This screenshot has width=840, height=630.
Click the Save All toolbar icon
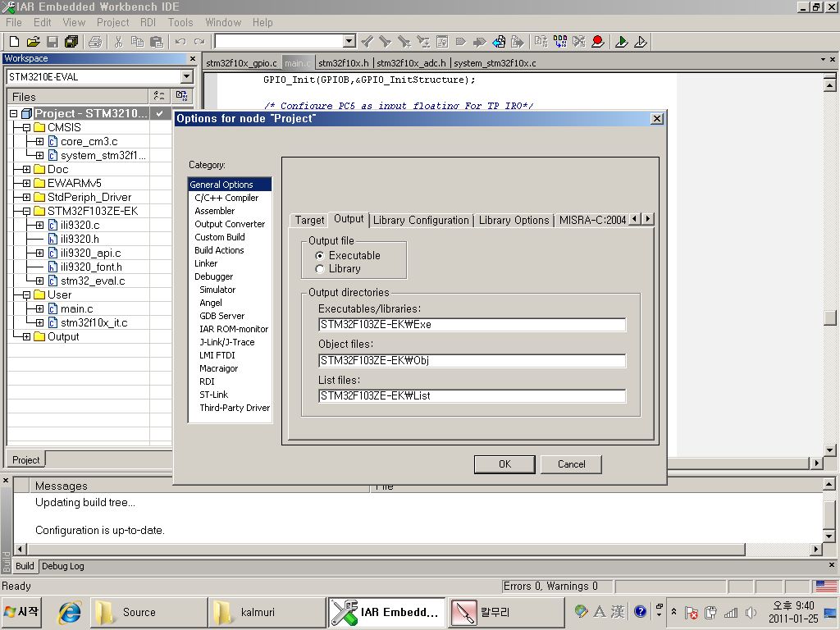tap(71, 41)
